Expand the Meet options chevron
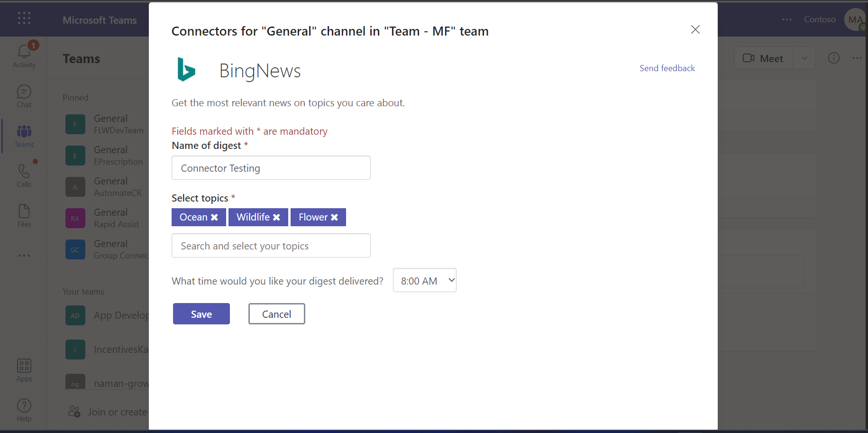 (x=804, y=58)
